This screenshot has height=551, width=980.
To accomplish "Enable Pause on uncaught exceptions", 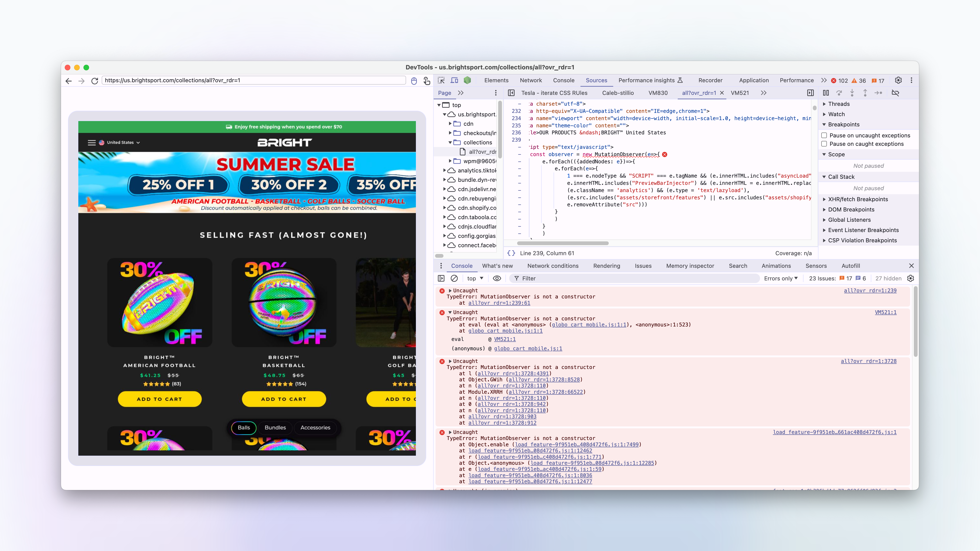I will pos(824,135).
